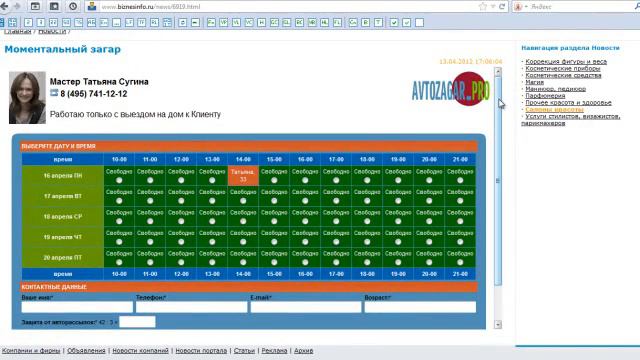Select 18-00 slot on 18 апреля СР
Screen dimensions: 640x360
(367, 221)
